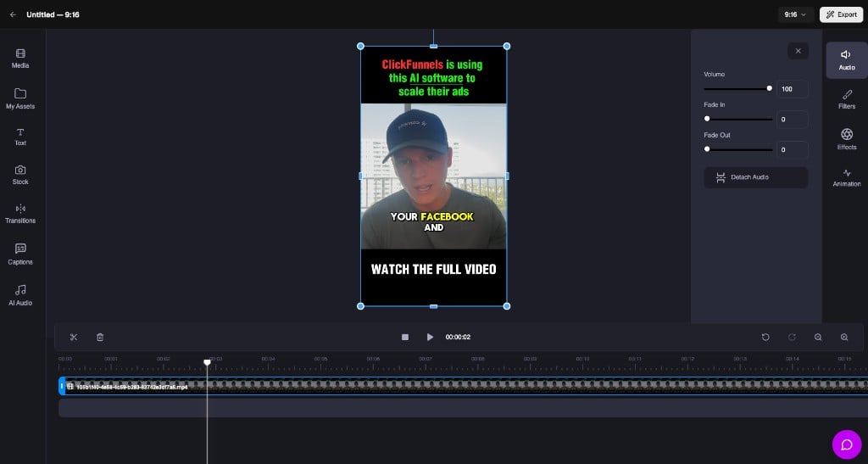
Task: Click the top-left resize handle of preview
Action: pos(360,46)
